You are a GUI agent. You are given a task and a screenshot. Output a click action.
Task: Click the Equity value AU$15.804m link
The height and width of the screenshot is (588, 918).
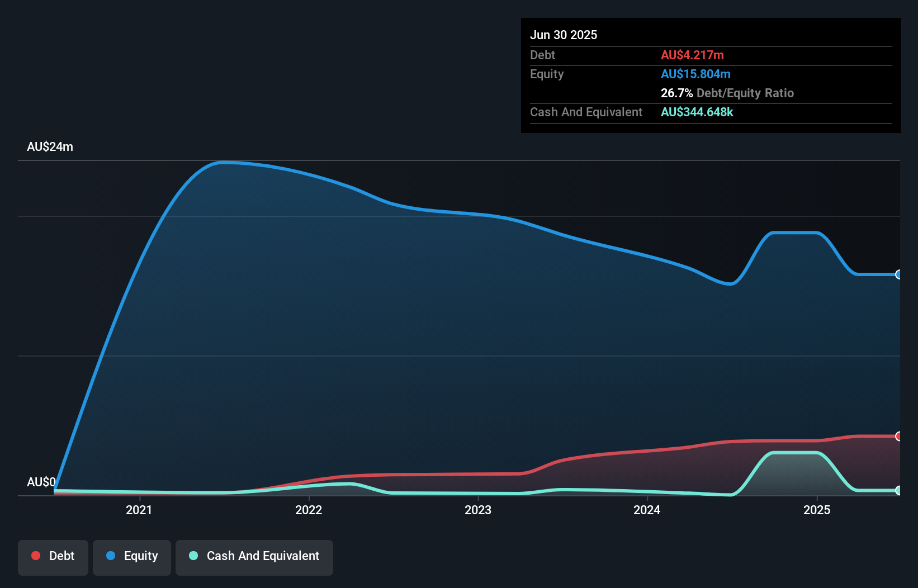[x=695, y=74]
